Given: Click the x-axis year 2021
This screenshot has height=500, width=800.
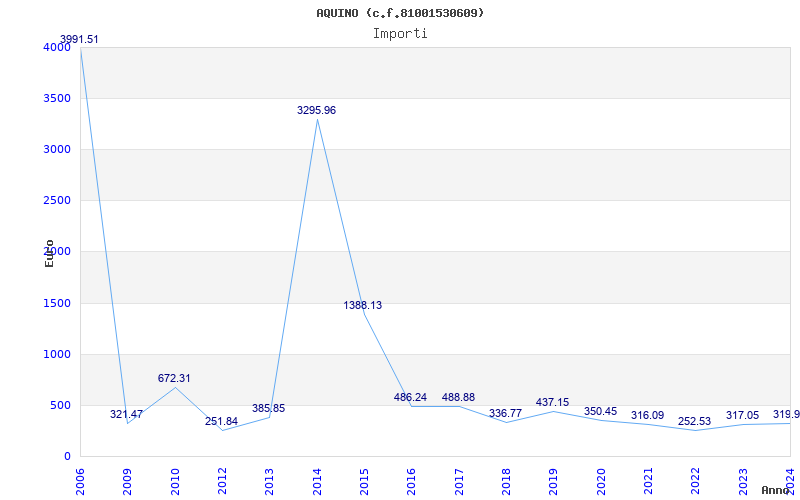Looking at the screenshot, I should 648,482.
